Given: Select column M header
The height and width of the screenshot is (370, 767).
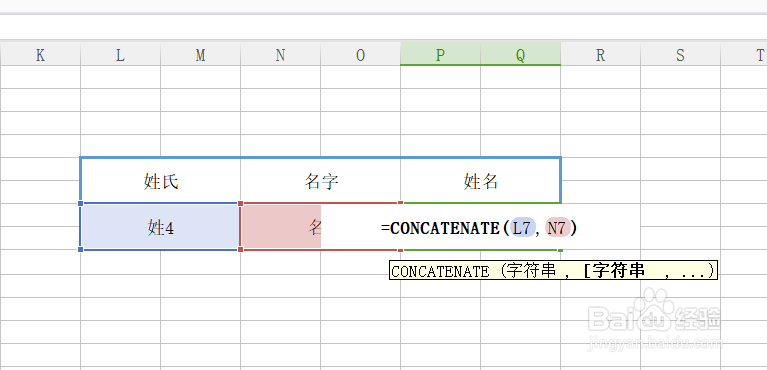Looking at the screenshot, I should (x=201, y=54).
